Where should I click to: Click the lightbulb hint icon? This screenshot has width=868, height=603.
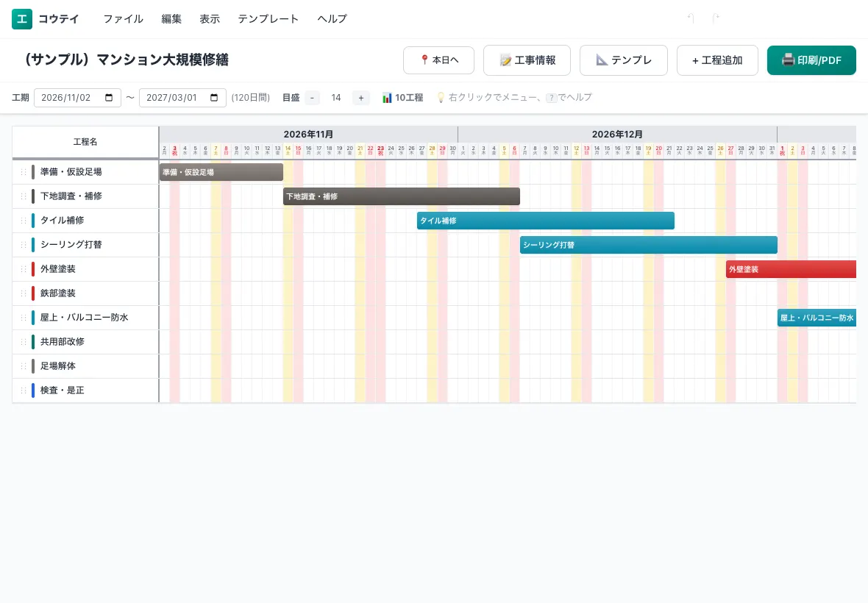point(441,97)
